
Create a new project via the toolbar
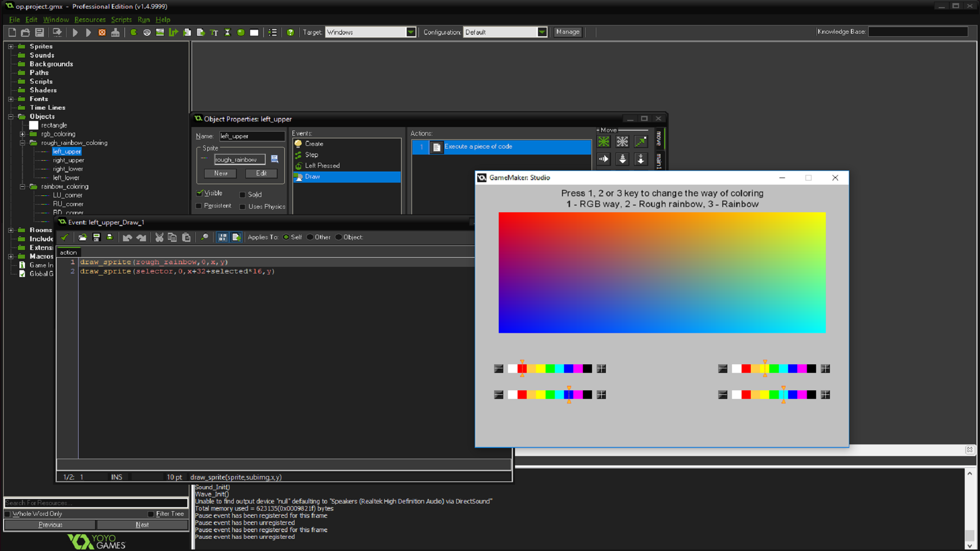12,32
